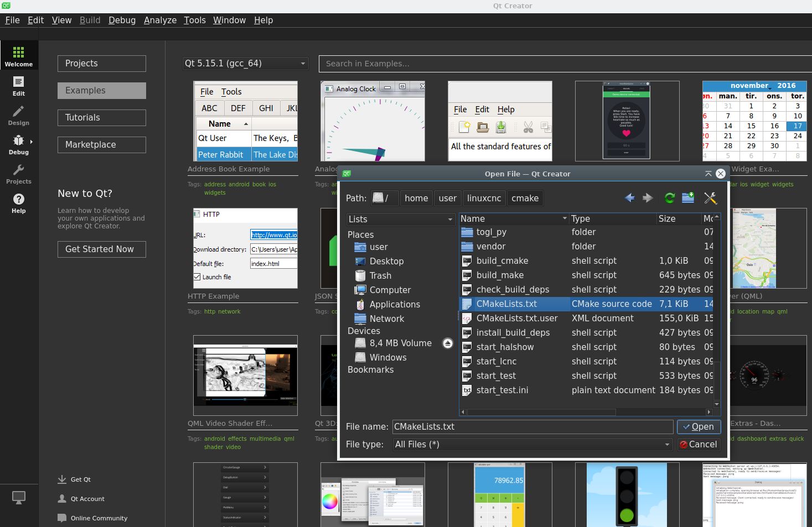
Task: Open the Edit menu
Action: pos(35,20)
